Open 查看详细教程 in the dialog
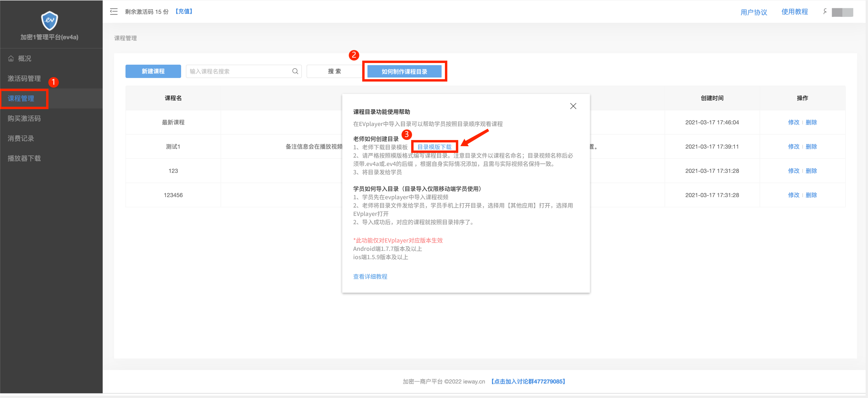 pyautogui.click(x=370, y=276)
